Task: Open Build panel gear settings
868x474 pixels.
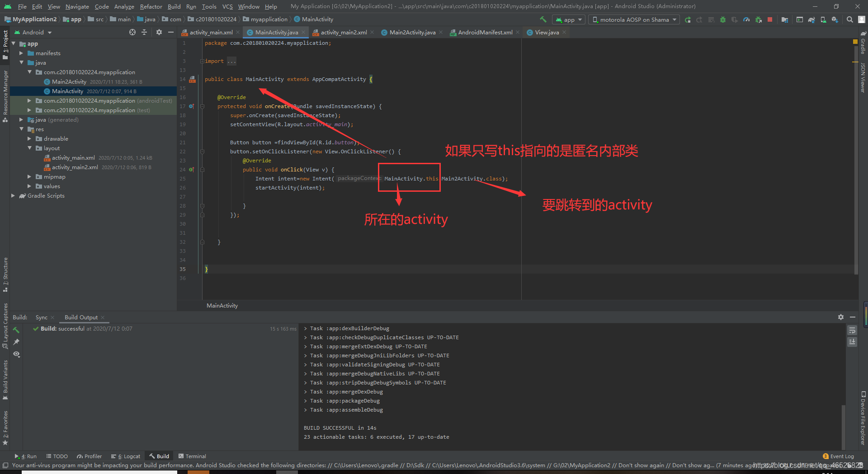Action: click(x=840, y=317)
